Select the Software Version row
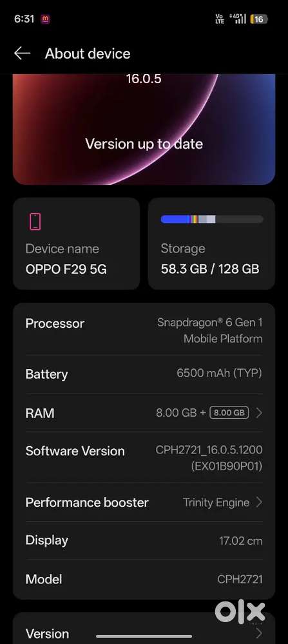This screenshot has width=288, height=644. 144,457
